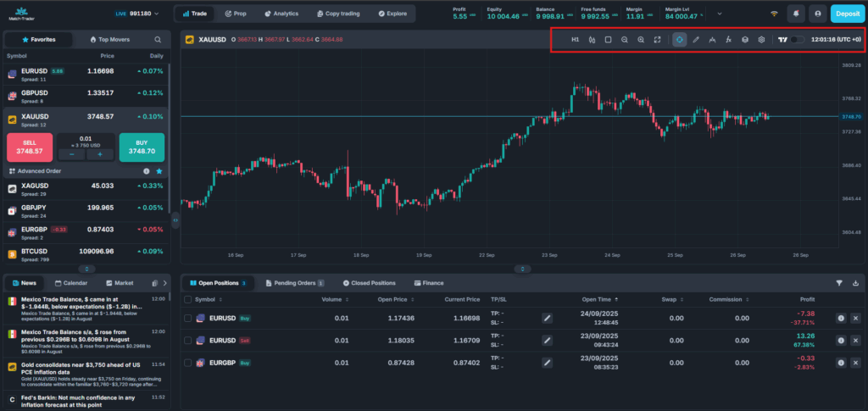Increase order volume with plus stepper

coord(100,154)
